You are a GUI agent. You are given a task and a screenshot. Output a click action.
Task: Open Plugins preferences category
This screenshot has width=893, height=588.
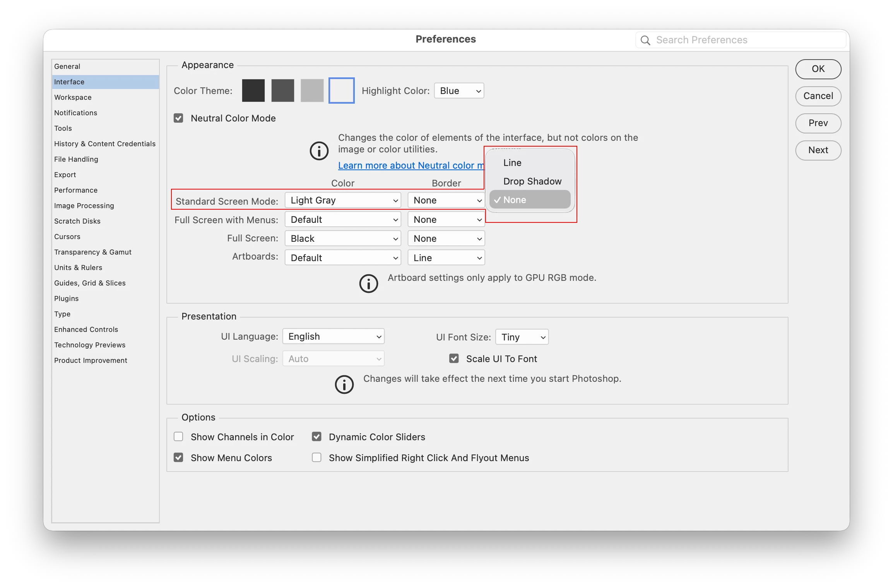[105, 298]
